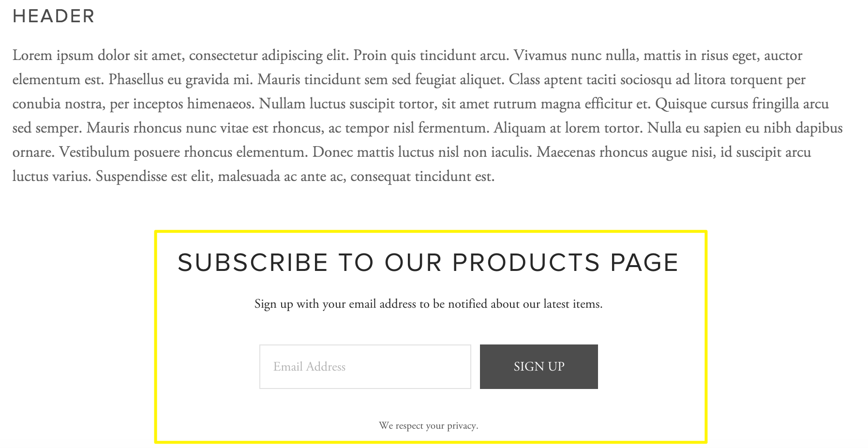Click the words 'Lorem ipsum' starting the paragraph
Screen dimensions: 868x448
(x=53, y=56)
